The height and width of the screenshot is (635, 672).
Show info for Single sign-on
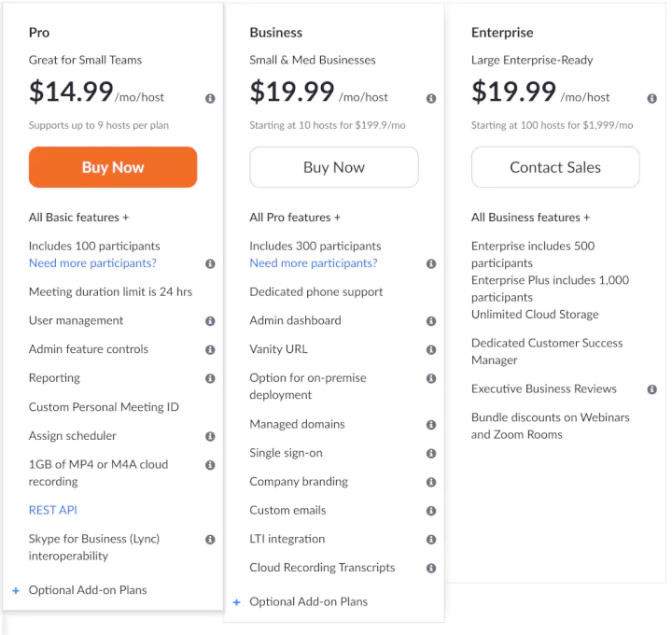coord(431,454)
